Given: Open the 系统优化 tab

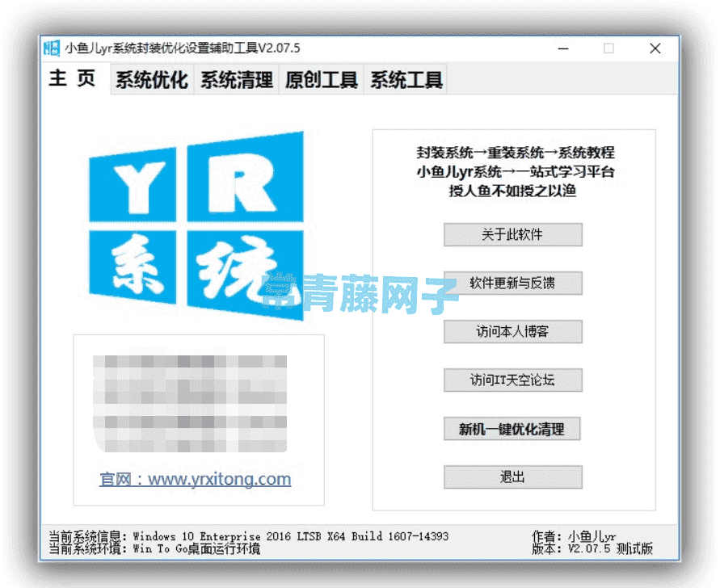Looking at the screenshot, I should pos(152,80).
